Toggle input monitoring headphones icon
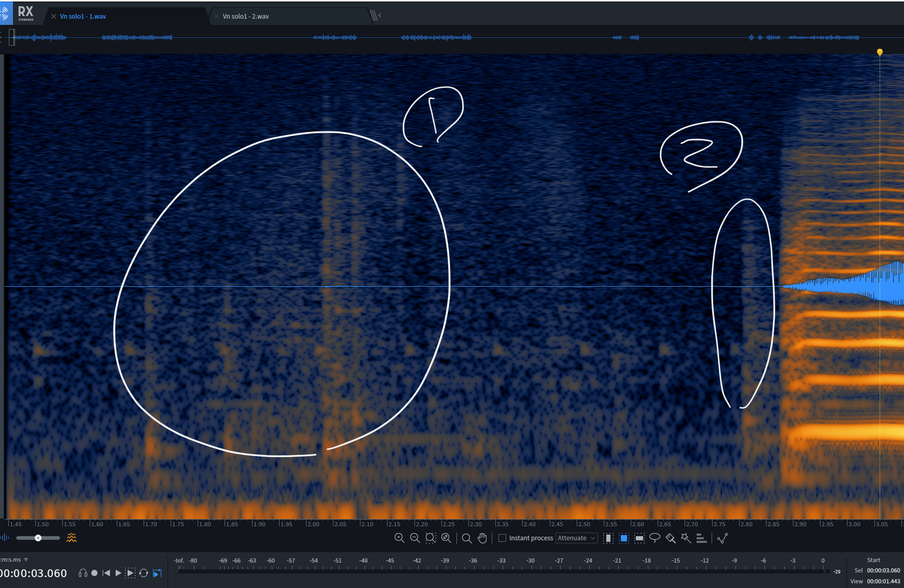Viewport: 904px width, 588px height. (82, 573)
